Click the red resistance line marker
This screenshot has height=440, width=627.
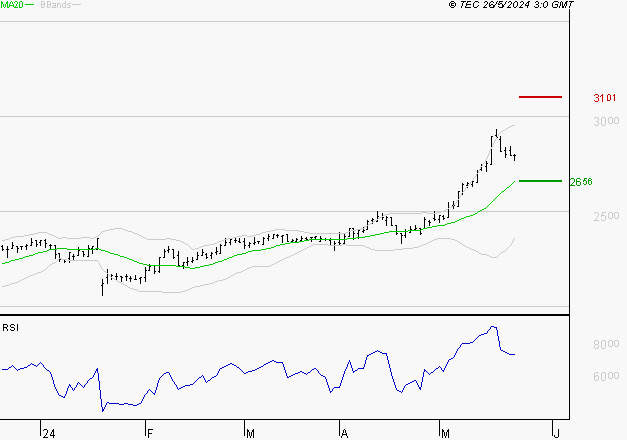coord(540,97)
